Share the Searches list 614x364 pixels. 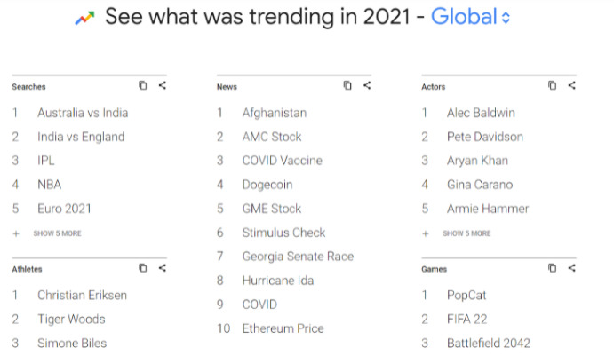tap(163, 85)
